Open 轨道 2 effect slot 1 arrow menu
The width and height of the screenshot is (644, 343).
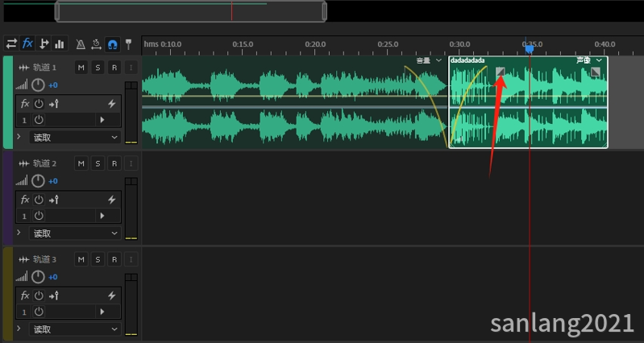click(x=102, y=216)
